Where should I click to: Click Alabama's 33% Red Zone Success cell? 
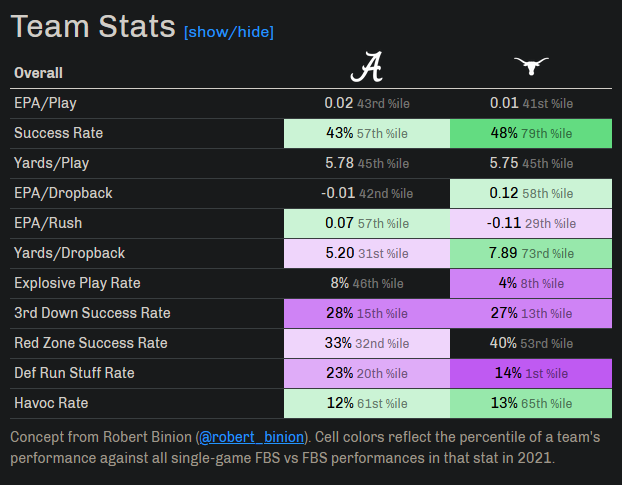pyautogui.click(x=367, y=343)
